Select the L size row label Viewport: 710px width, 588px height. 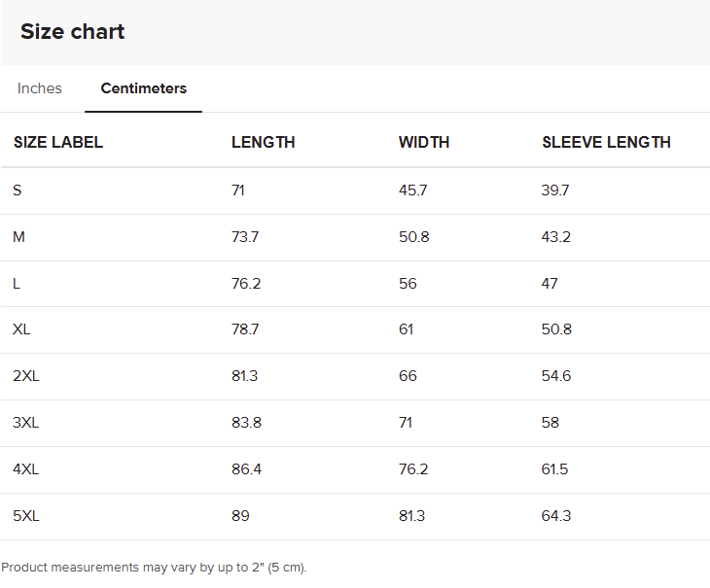(17, 284)
